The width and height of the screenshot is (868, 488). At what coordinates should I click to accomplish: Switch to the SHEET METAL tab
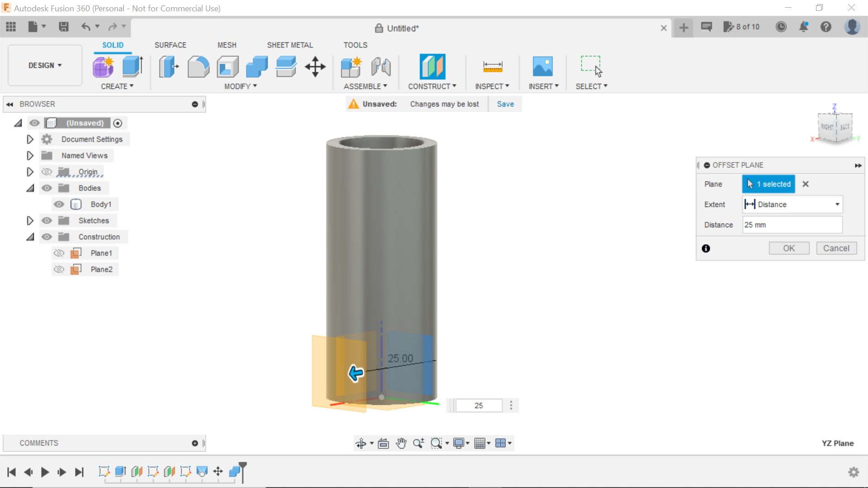[x=290, y=45]
